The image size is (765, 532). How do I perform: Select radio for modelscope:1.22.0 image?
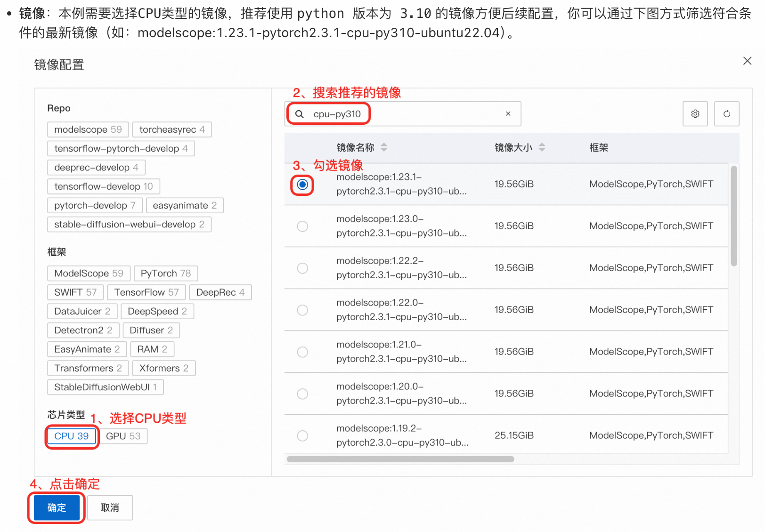pyautogui.click(x=302, y=310)
